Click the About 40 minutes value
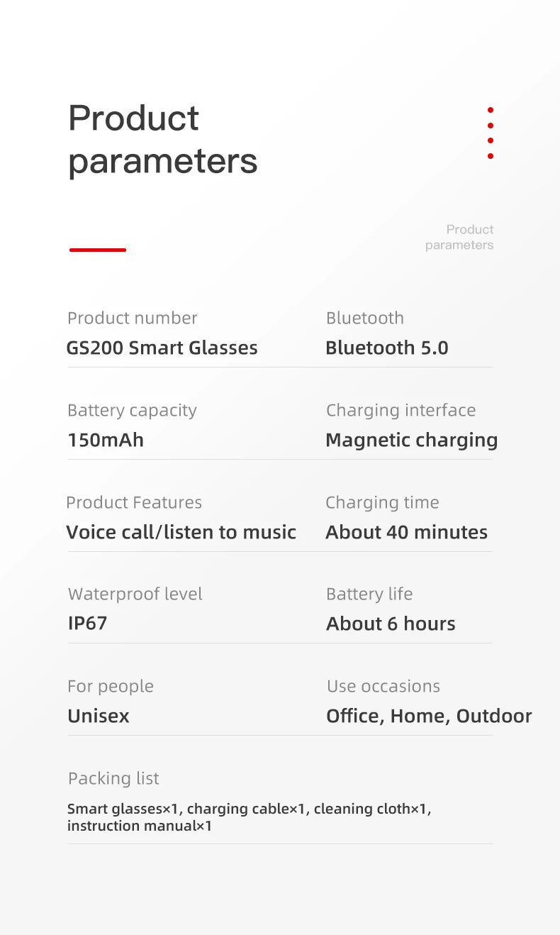Screen dimensions: 560x935 pos(407,532)
